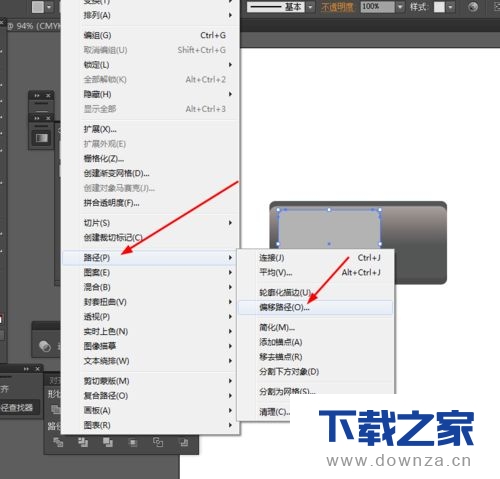Click the round globe icon right of 样式

(473, 7)
